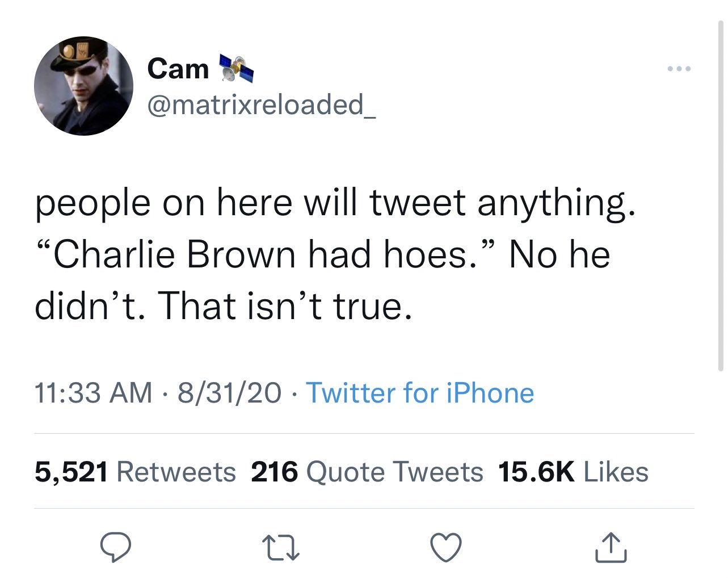This screenshot has height=578, width=728.
Task: Click the 11:33 AM timestamp
Action: point(94,393)
